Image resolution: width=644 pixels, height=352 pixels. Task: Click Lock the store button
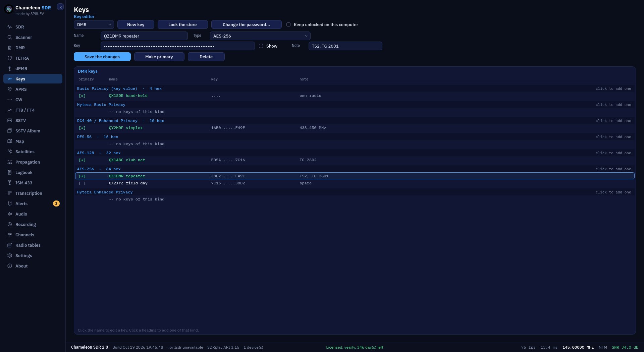point(183,24)
